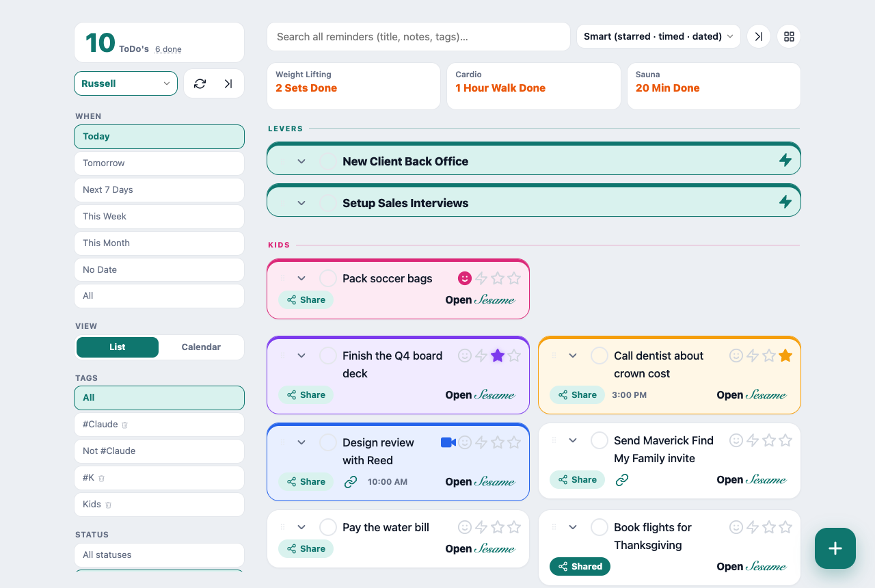Click the lightning bolt on New Client Back Office
The height and width of the screenshot is (588, 875).
coord(785,161)
